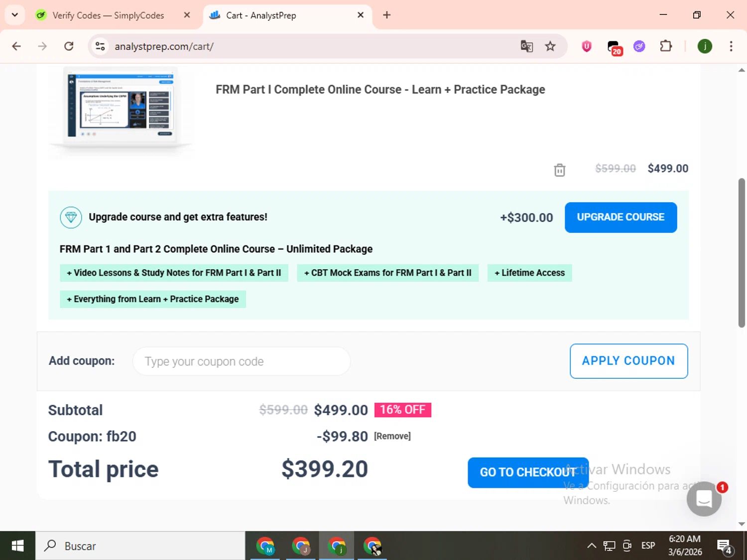
Task: Click GO TO CHECKOUT button
Action: point(528,472)
